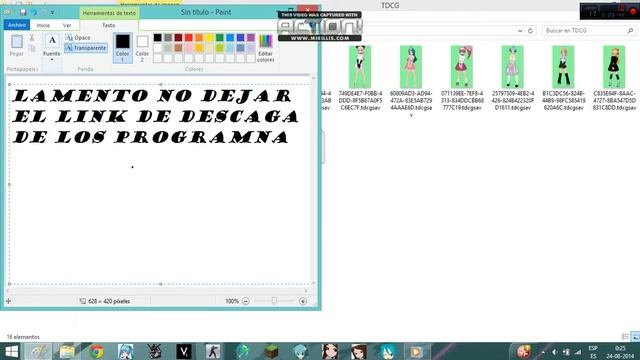Open thumbnail 071139EE-7EF8 in TDCG window
640x360 pixels.
(x=462, y=67)
